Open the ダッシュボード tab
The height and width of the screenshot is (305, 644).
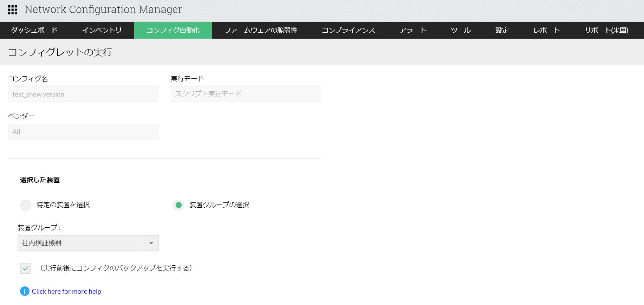[x=34, y=30]
